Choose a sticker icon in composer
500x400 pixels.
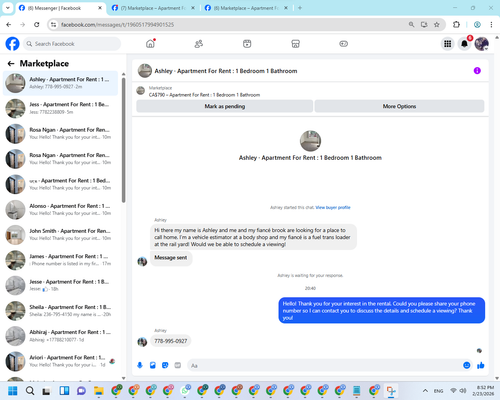165,365
